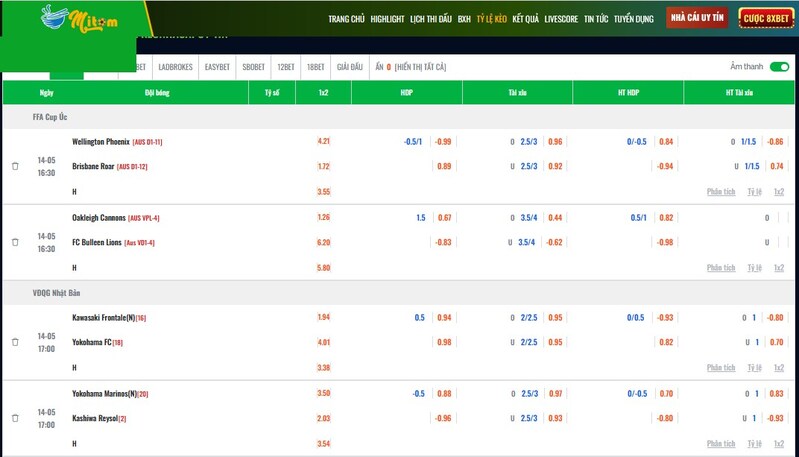Open 1x2 link for Yokohama Marinos match

point(779,443)
